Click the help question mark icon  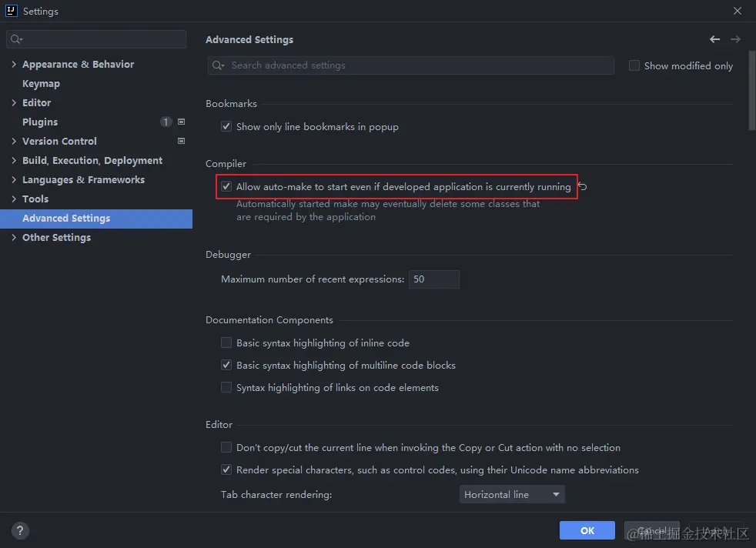click(x=20, y=530)
